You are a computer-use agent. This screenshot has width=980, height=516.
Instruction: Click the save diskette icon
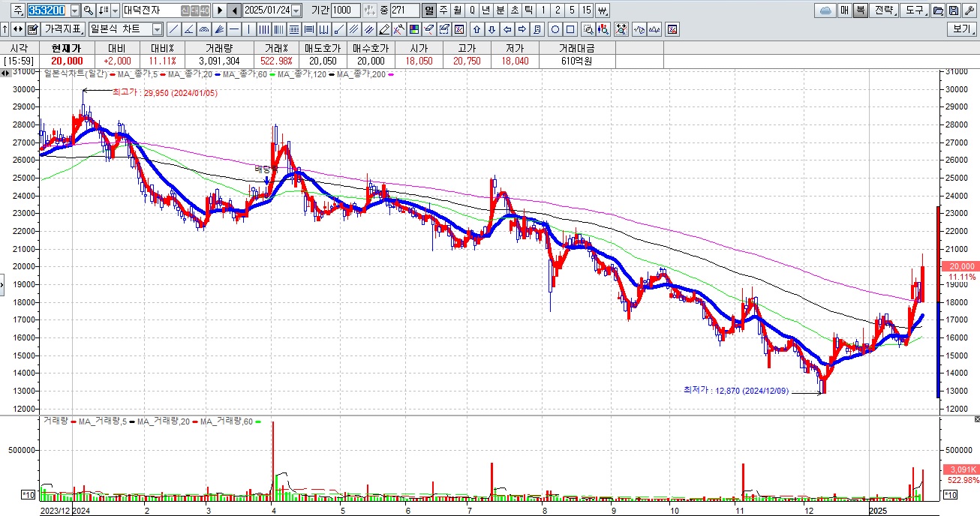tap(953, 10)
